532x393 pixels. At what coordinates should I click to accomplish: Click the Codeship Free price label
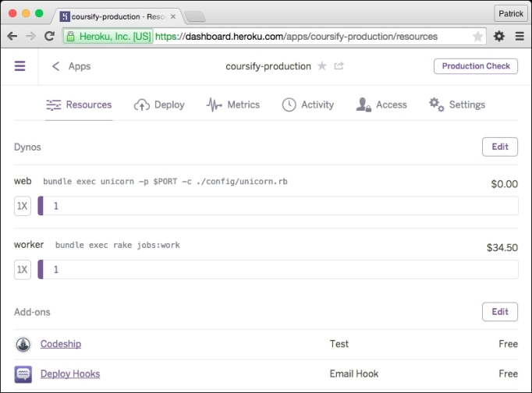(x=509, y=344)
